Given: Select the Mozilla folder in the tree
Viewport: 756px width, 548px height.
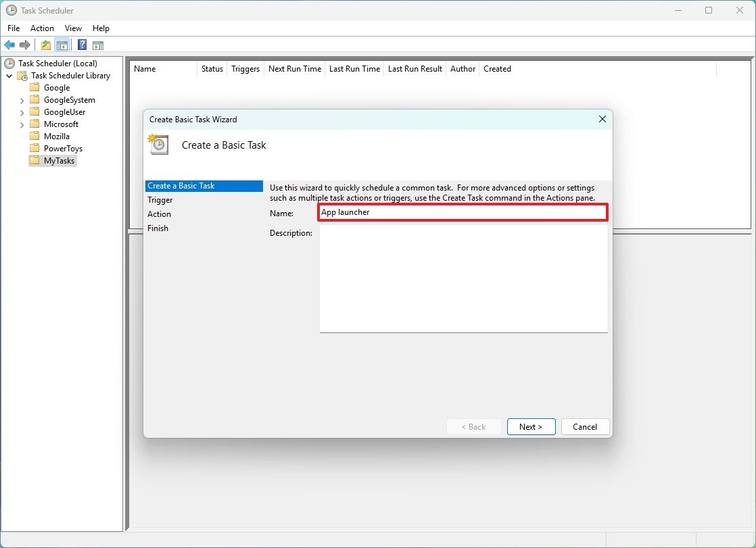Looking at the screenshot, I should click(x=55, y=136).
